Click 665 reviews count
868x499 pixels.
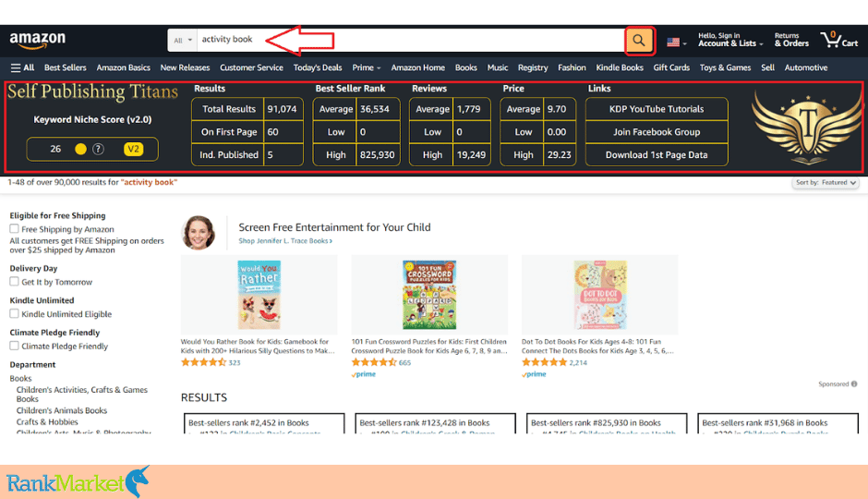pos(404,363)
